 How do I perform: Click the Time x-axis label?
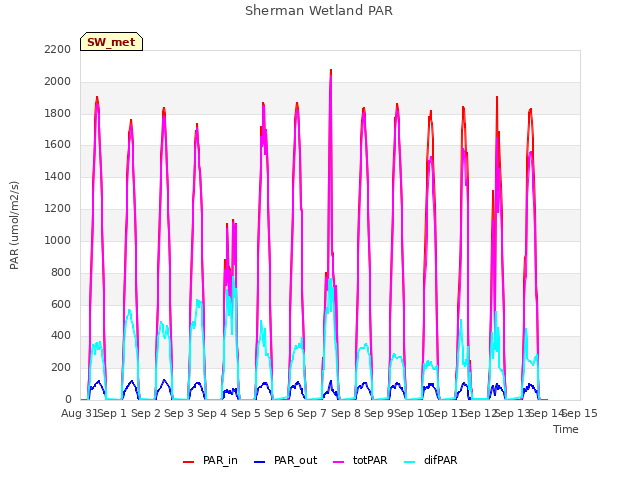tap(566, 429)
